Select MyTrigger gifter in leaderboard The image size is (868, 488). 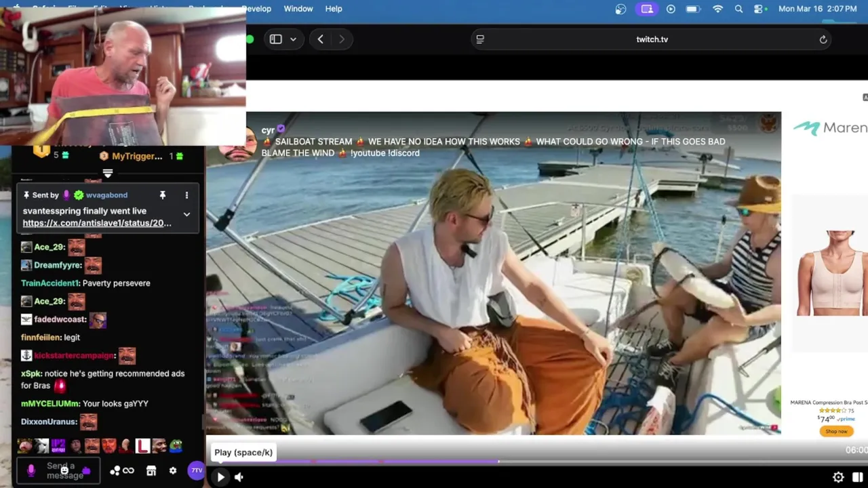(x=137, y=157)
